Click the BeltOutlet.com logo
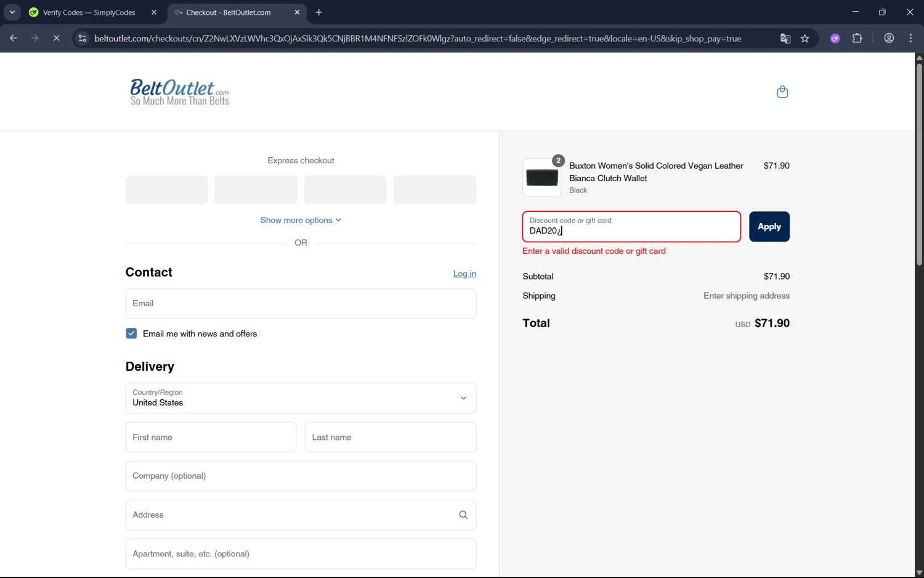Screen dimensions: 924x578 (x=179, y=92)
